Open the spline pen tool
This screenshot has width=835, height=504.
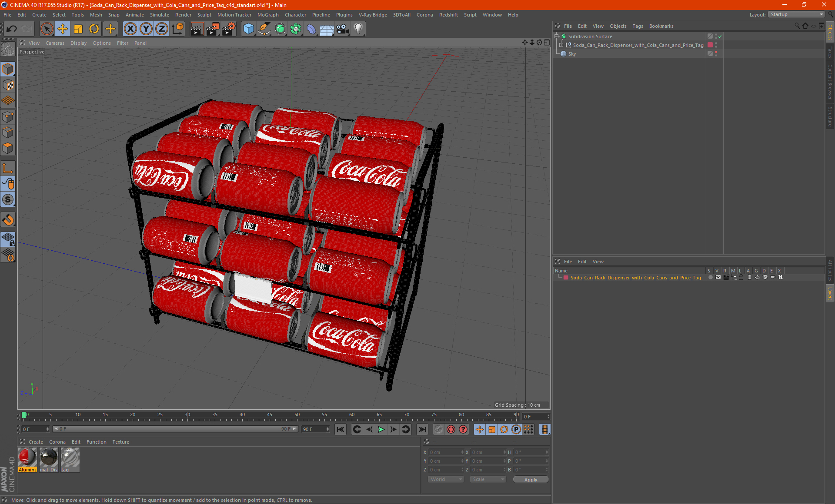[264, 29]
